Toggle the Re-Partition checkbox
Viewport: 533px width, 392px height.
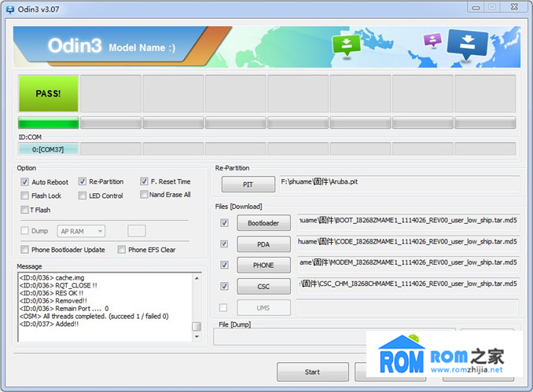point(83,181)
